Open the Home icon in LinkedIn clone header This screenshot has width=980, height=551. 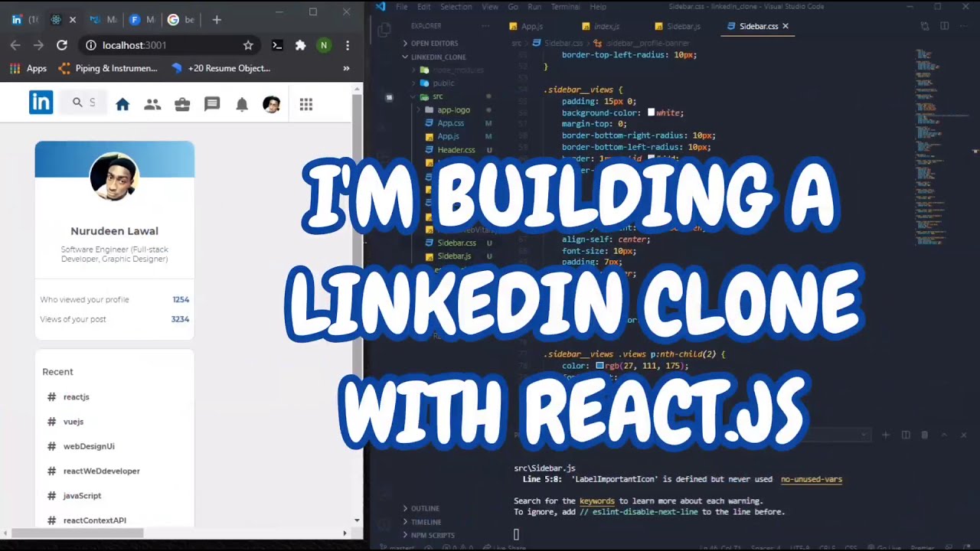point(122,105)
